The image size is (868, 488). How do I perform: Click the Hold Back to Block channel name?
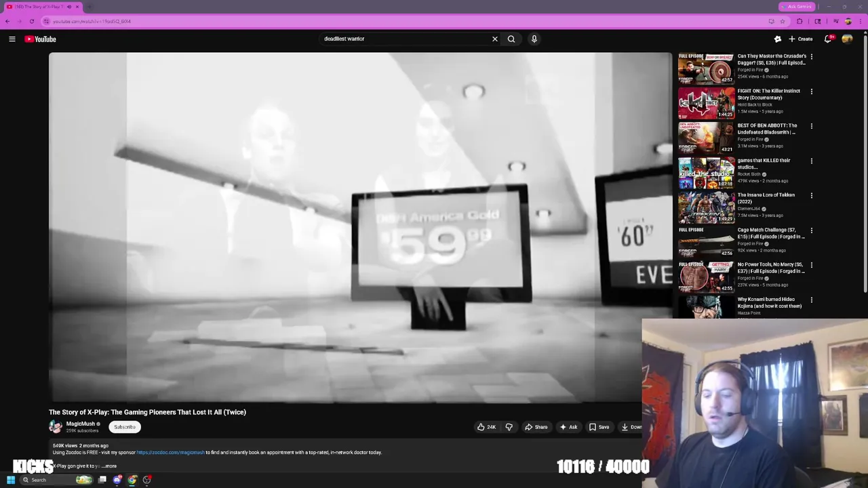(x=755, y=104)
